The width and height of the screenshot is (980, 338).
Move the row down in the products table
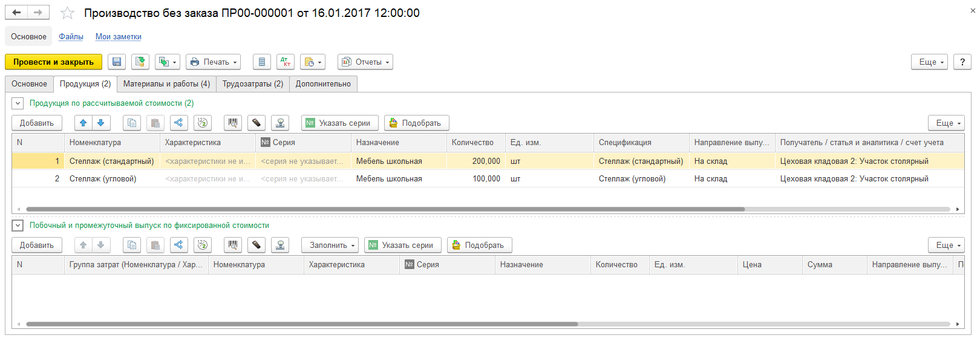[x=101, y=123]
